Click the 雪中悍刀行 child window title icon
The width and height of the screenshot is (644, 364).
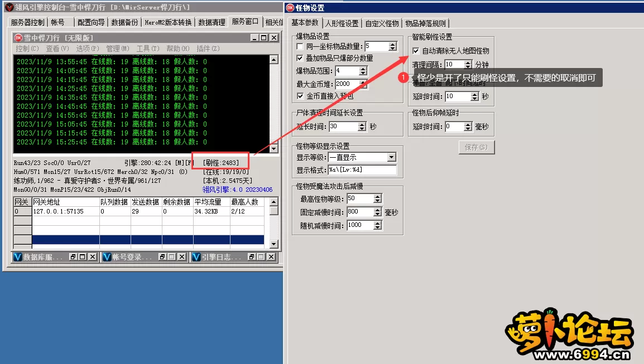point(18,38)
